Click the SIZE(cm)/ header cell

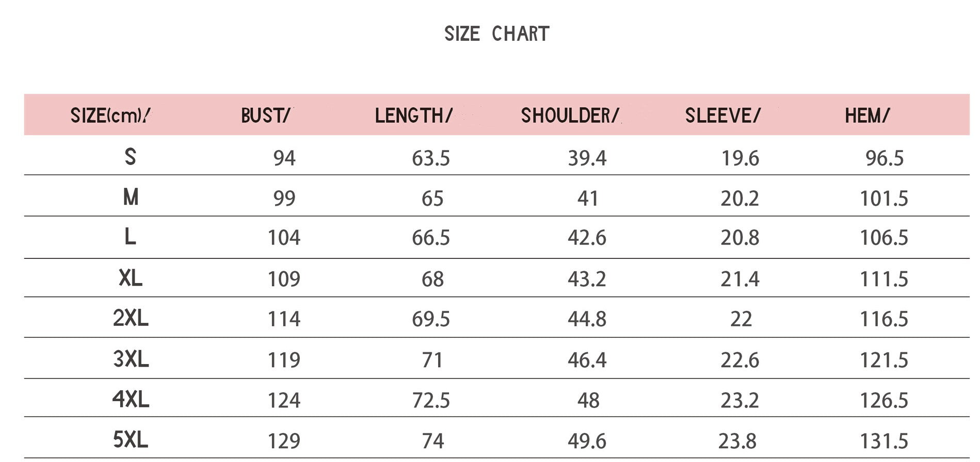(x=110, y=115)
